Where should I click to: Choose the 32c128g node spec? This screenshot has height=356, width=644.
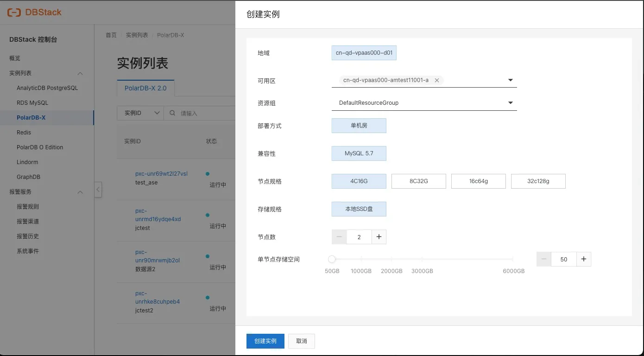[538, 181]
